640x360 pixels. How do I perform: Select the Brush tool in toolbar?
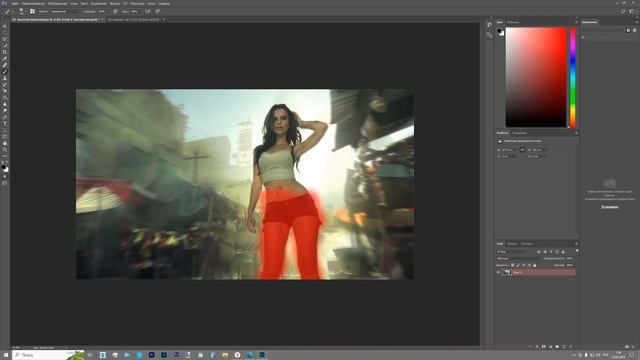[x=5, y=71]
